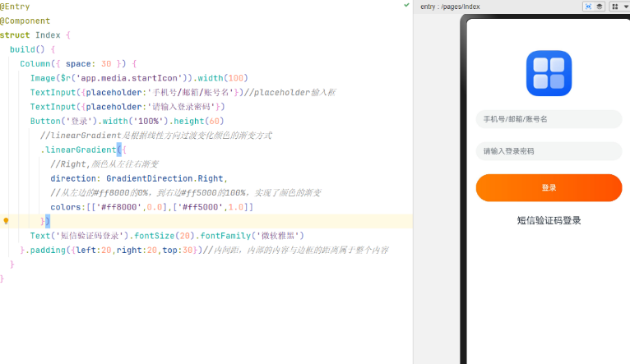
Task: Click the second TextInput password placeholder line
Action: tap(127, 107)
